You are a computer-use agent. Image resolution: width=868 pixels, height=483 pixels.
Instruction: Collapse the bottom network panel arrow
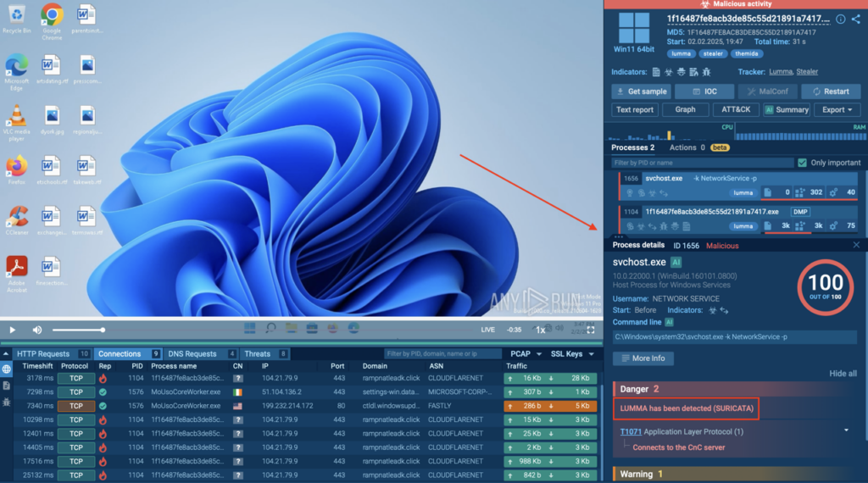[x=7, y=353]
